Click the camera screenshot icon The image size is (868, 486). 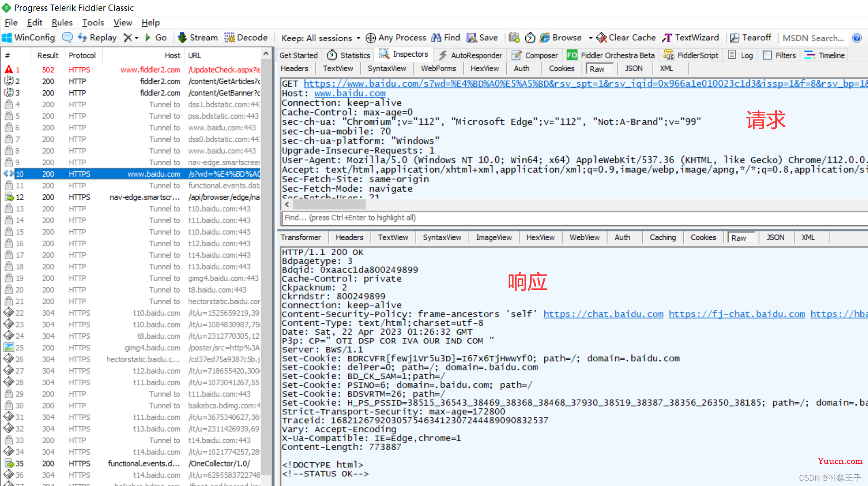[x=514, y=38]
